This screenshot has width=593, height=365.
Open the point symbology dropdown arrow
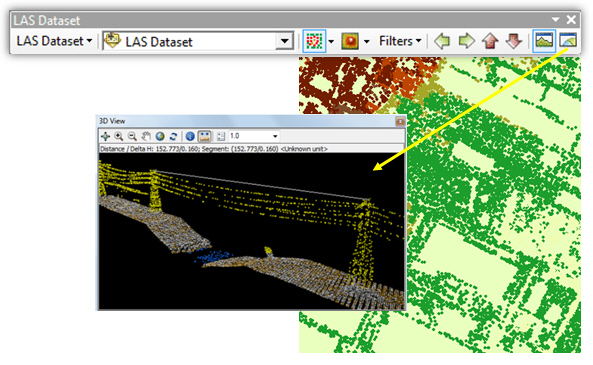(331, 41)
